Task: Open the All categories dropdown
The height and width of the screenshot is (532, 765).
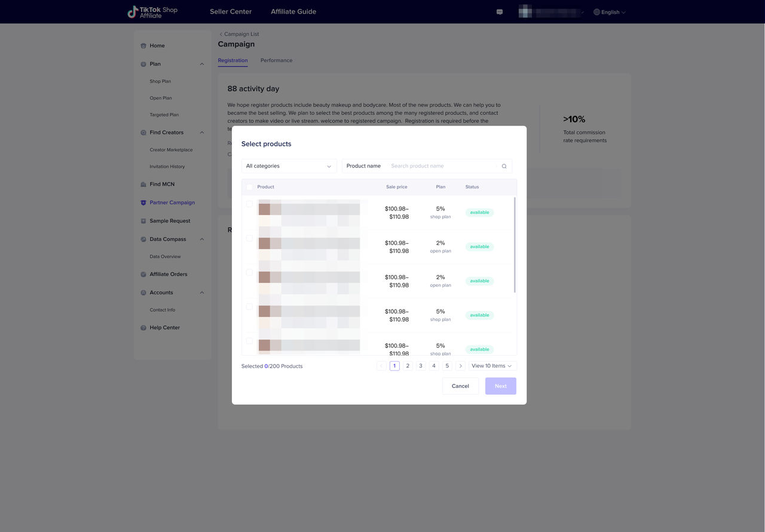Action: (289, 166)
